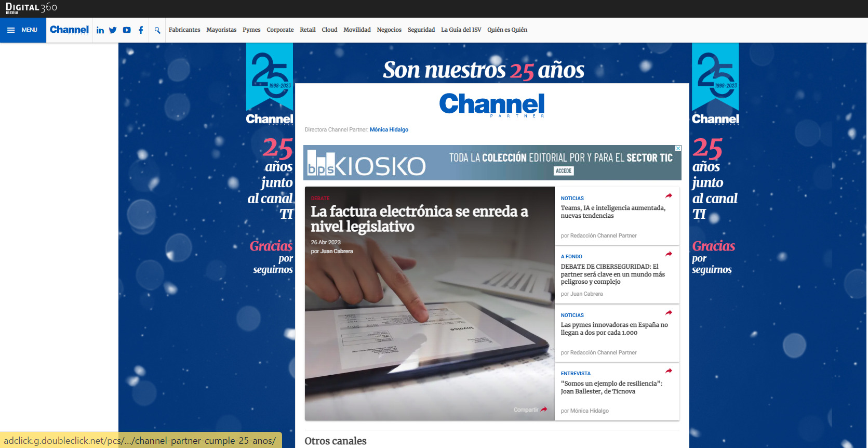
Task: Open DEBATE DE CIBERSEGURIDAD article
Action: click(x=613, y=274)
